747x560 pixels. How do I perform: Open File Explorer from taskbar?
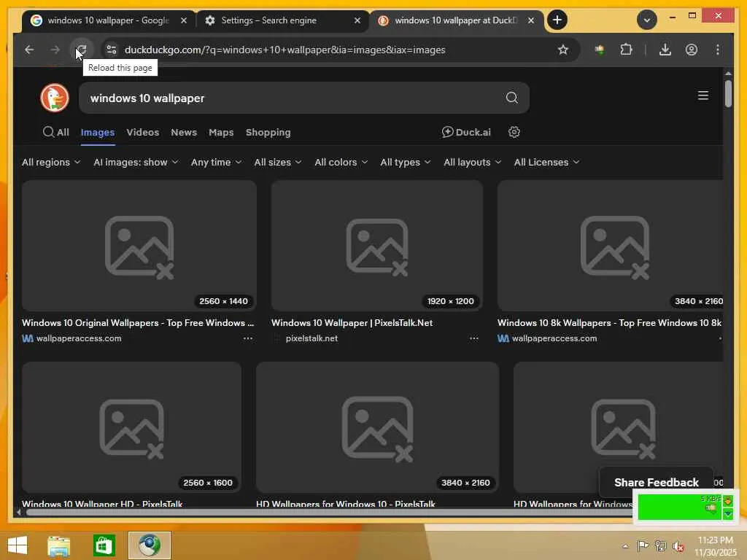pyautogui.click(x=58, y=545)
